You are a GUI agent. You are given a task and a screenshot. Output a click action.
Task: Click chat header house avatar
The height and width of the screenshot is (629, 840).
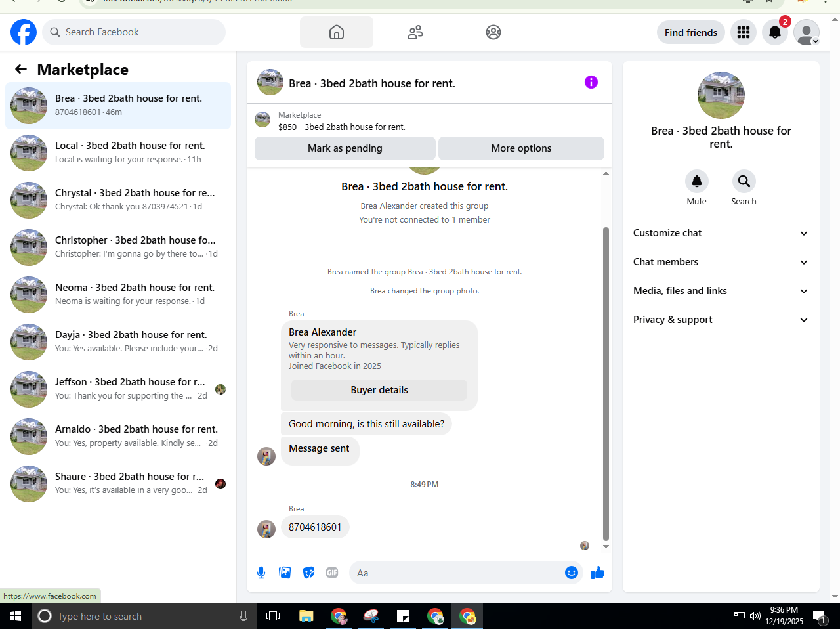click(x=270, y=82)
